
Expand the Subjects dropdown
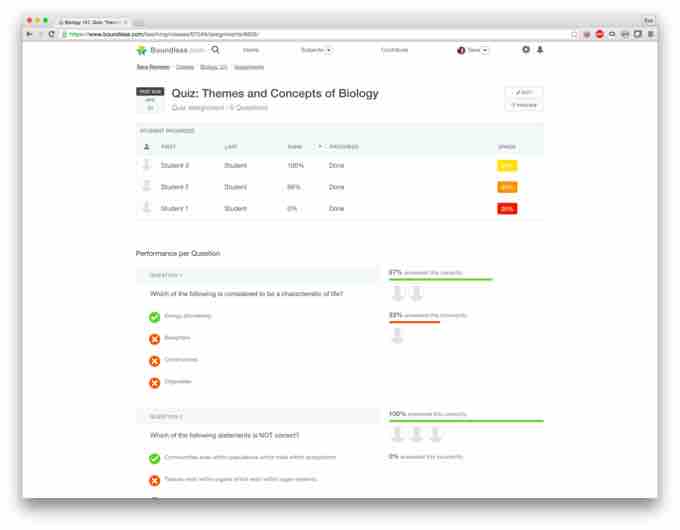coord(316,50)
